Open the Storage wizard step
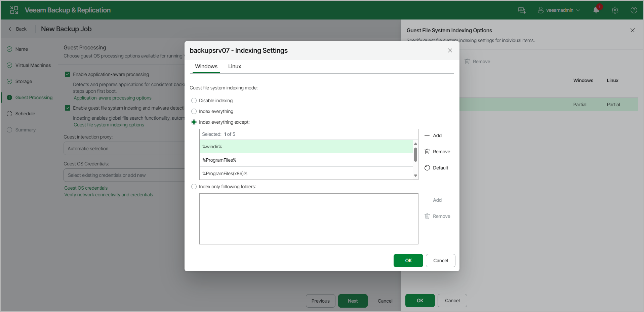The image size is (644, 312). click(x=24, y=81)
